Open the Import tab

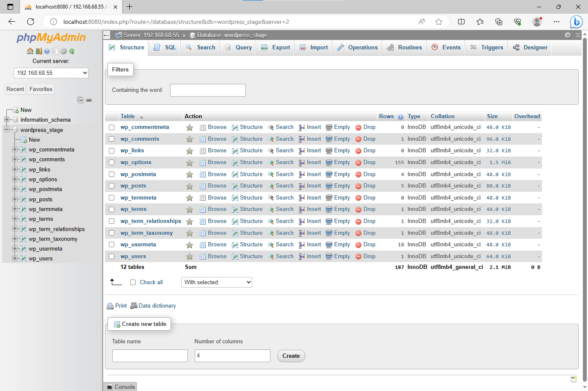tap(314, 48)
